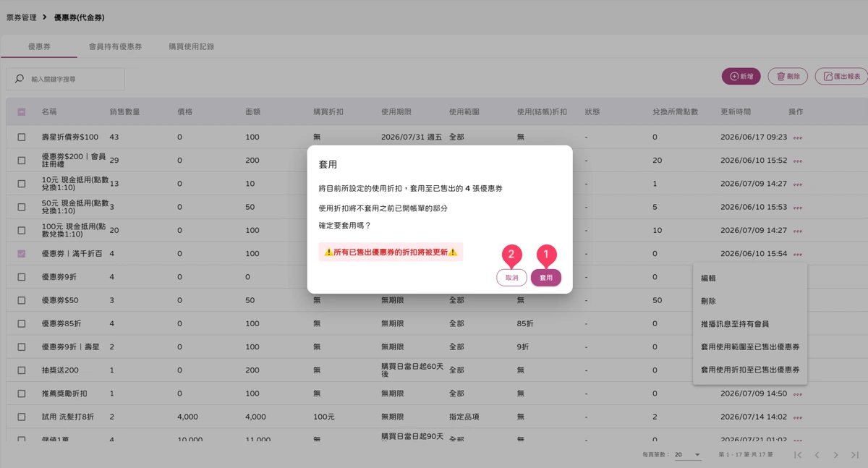868x468 pixels.
Task: Select 套用使用範圍至已售出優惠券 menu entry
Action: 750,346
